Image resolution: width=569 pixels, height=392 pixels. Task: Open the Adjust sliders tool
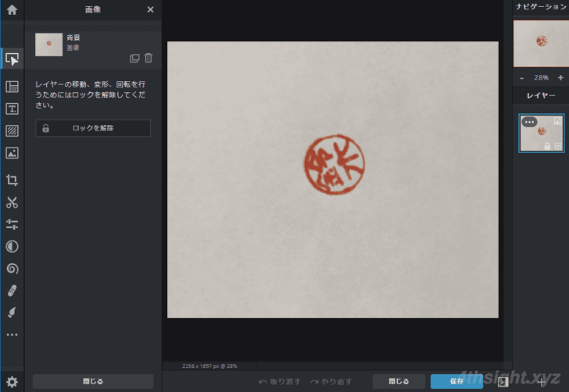[x=12, y=225]
